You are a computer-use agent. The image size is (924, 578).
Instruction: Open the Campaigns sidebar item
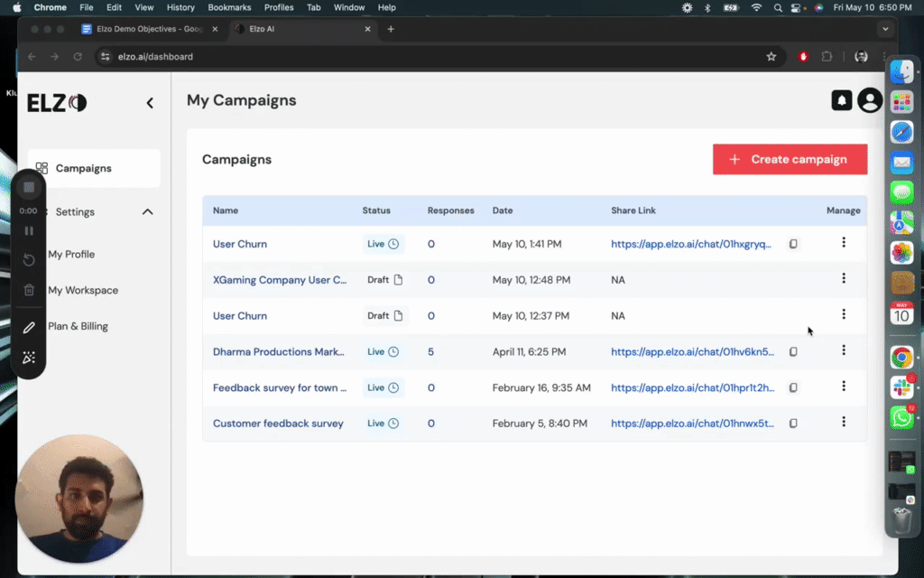pos(83,169)
